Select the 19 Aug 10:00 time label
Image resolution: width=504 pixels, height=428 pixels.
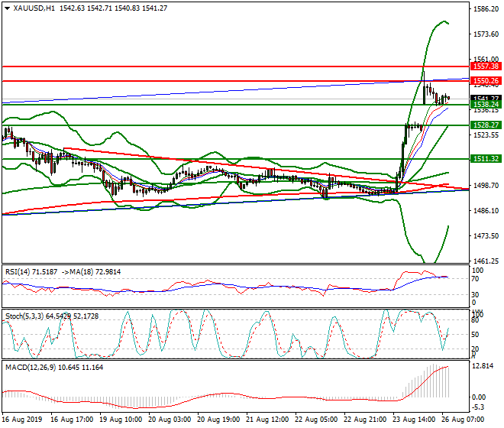121,420
